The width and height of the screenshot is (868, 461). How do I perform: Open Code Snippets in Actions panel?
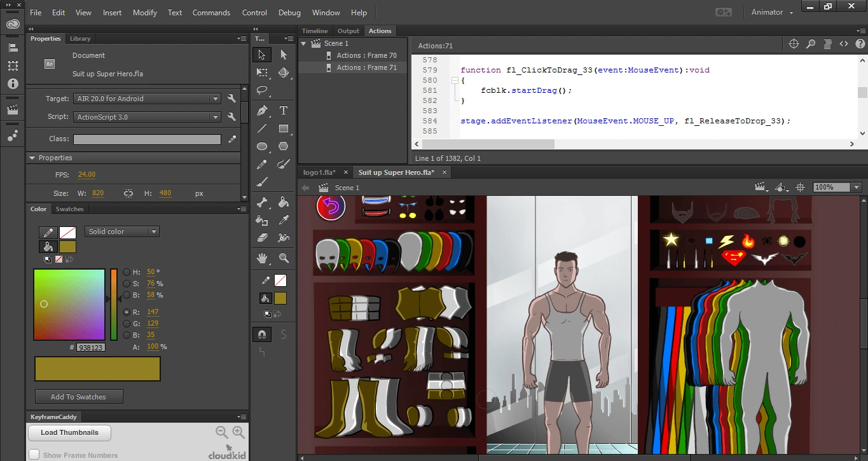click(844, 44)
